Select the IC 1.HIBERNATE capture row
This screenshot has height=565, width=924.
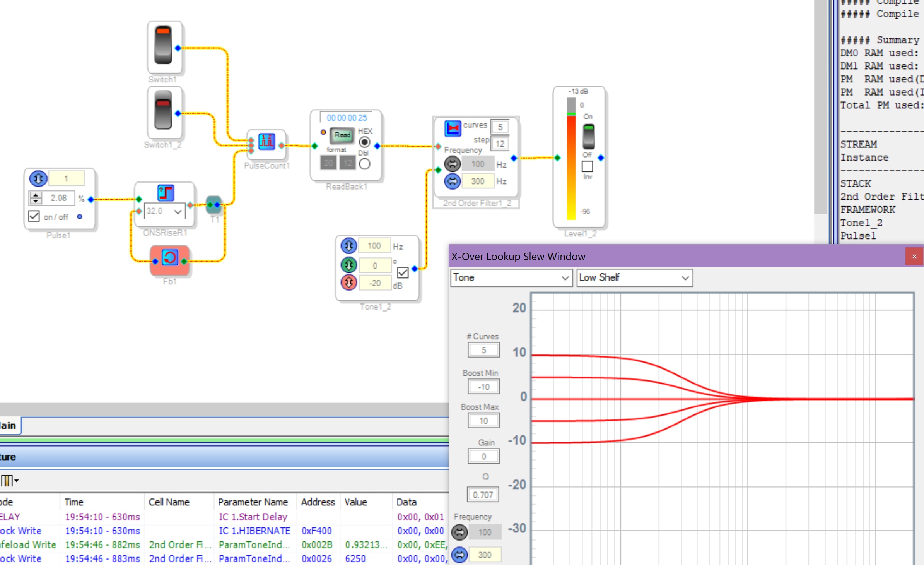[x=224, y=531]
